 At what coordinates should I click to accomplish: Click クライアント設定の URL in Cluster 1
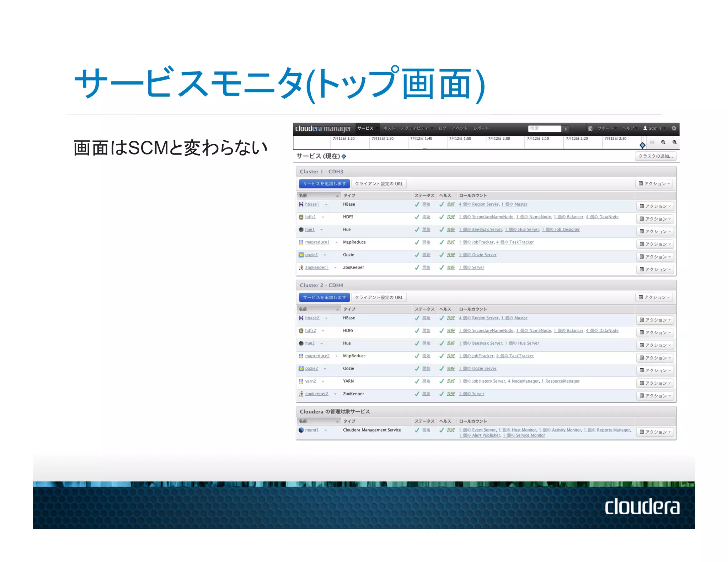(379, 184)
